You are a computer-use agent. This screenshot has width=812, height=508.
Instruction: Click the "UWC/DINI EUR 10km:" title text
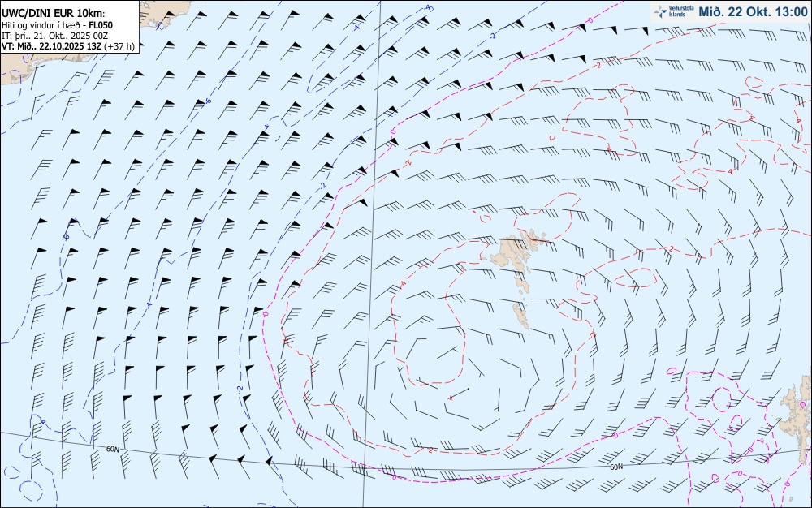click(54, 14)
